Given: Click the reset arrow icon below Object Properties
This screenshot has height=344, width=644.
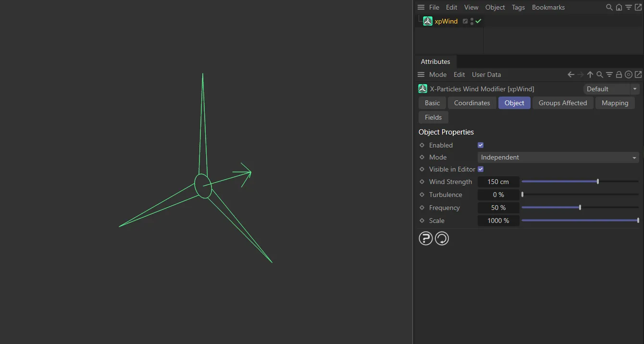Looking at the screenshot, I should pos(442,238).
